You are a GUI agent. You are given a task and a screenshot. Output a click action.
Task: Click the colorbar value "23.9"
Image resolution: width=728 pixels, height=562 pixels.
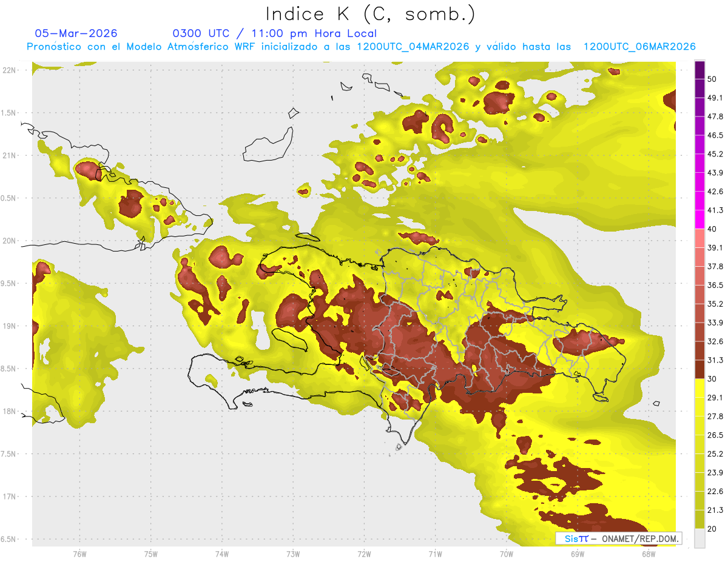pos(715,473)
